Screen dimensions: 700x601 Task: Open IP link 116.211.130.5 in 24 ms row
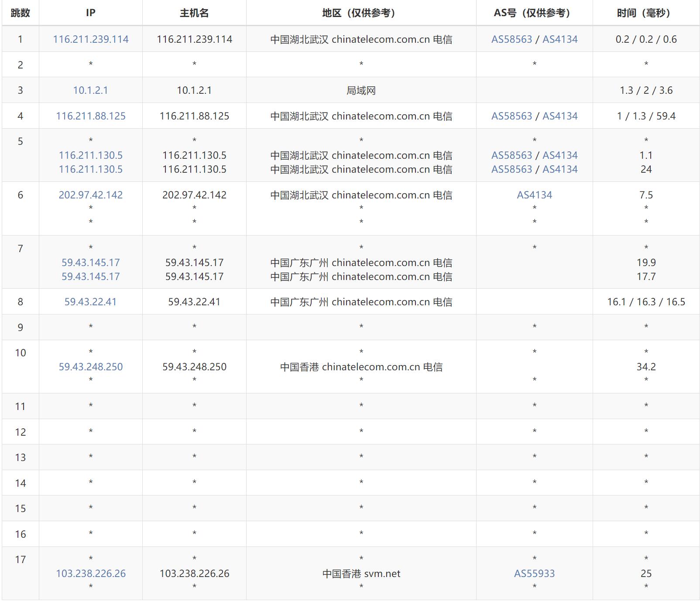(91, 169)
